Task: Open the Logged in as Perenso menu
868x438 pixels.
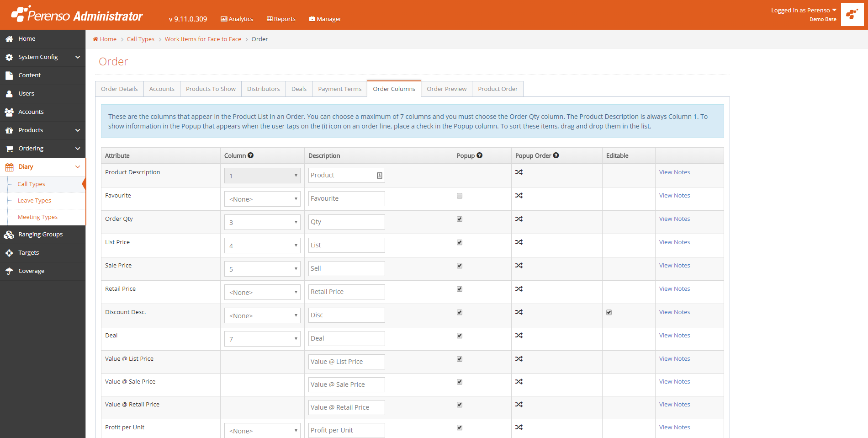Action: click(804, 10)
